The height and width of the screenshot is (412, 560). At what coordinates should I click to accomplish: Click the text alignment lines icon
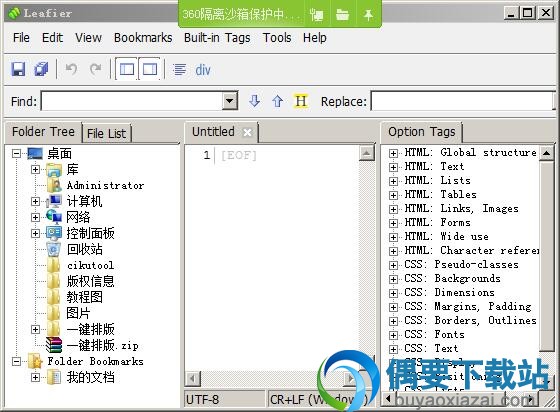(x=179, y=69)
